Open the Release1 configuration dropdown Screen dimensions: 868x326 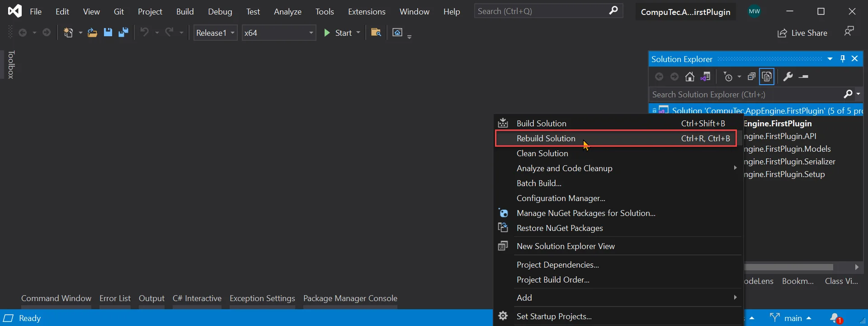(x=215, y=33)
